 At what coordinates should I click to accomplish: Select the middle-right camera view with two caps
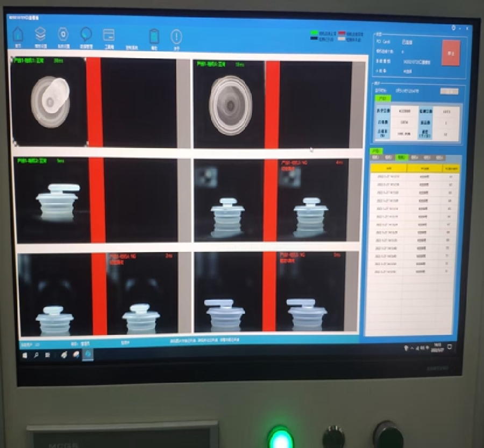[x=277, y=200]
